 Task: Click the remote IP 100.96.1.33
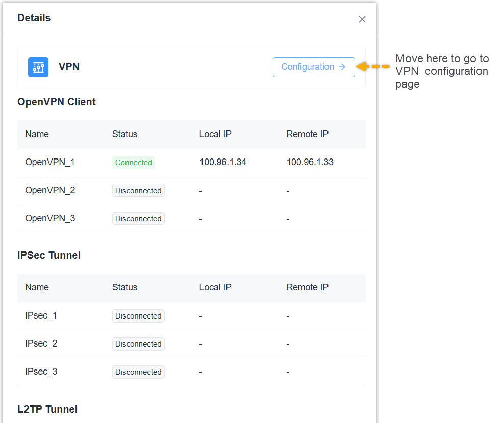click(310, 162)
